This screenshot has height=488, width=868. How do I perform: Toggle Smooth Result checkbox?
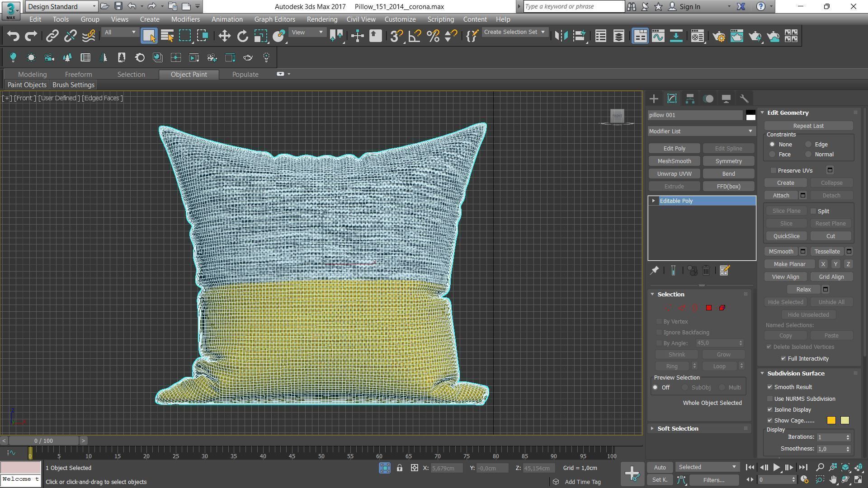point(770,387)
